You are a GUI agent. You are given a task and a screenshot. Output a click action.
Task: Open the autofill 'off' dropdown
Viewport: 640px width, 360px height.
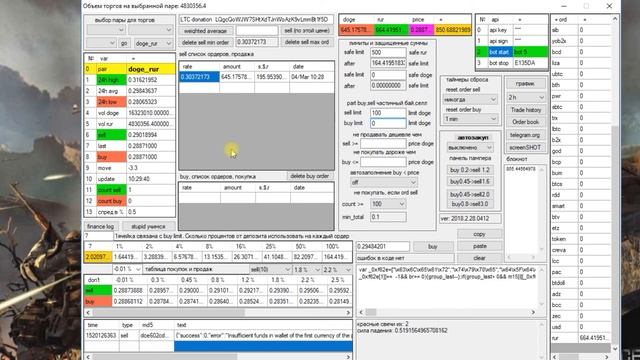pos(383,182)
